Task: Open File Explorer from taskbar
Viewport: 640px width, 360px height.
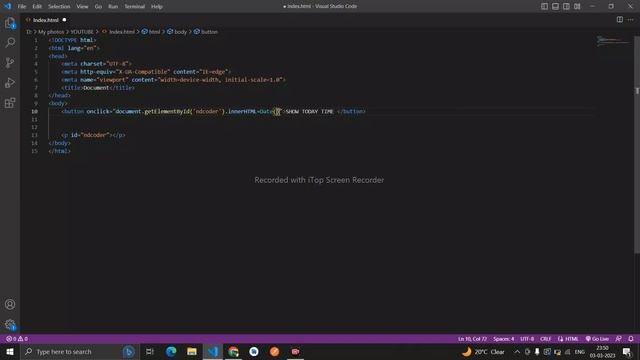Action: click(192, 351)
